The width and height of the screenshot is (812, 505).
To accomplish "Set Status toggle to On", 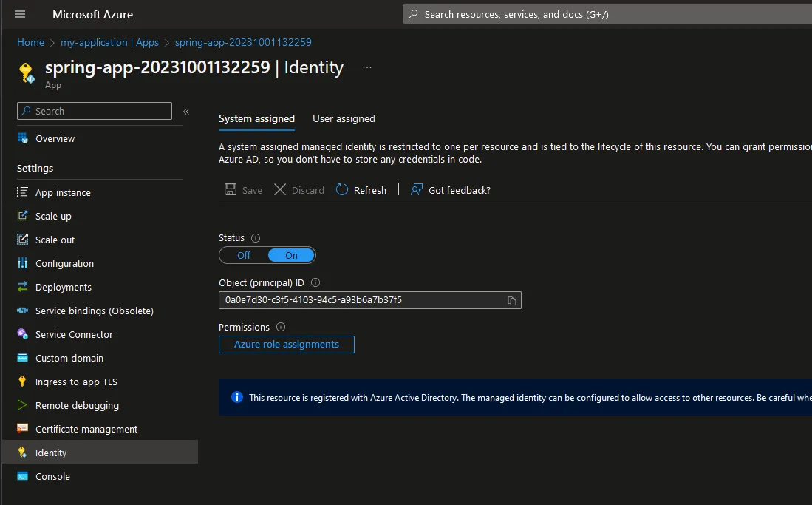I will pos(291,255).
